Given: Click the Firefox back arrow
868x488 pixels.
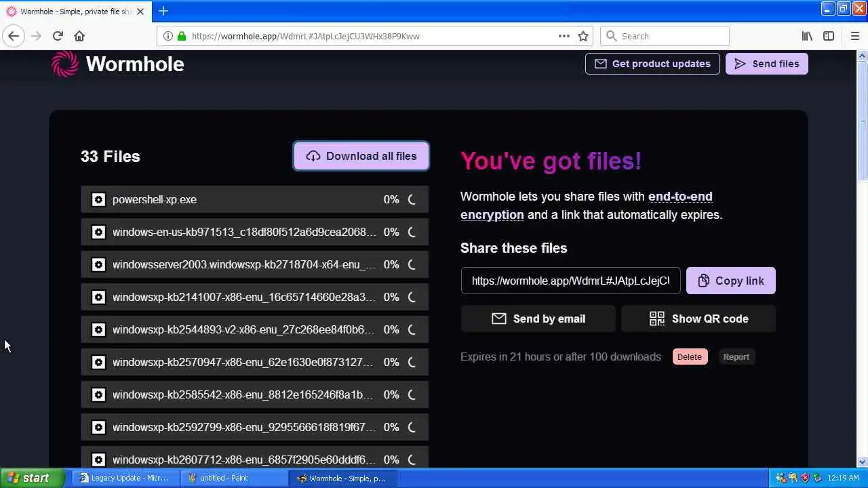Looking at the screenshot, I should pos(14,36).
